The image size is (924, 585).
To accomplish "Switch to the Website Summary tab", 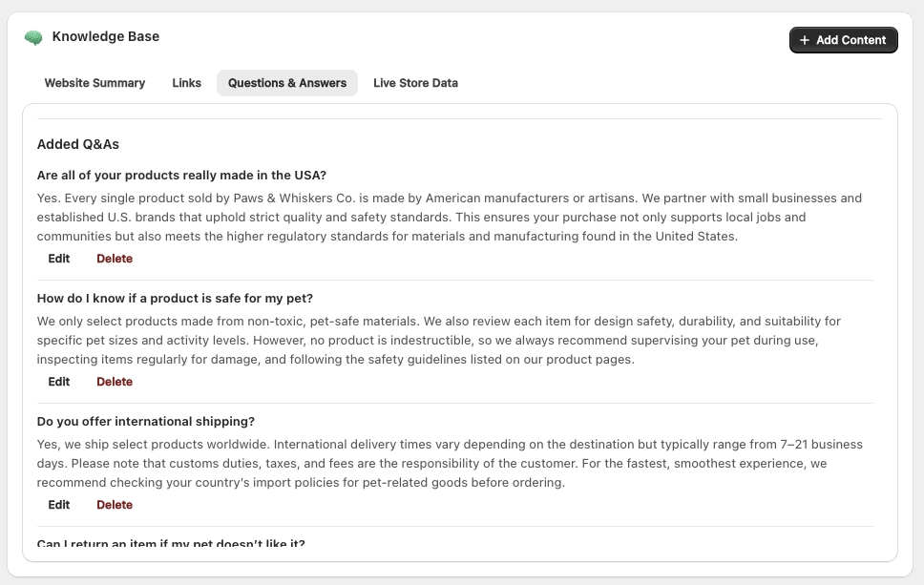I will pyautogui.click(x=94, y=83).
